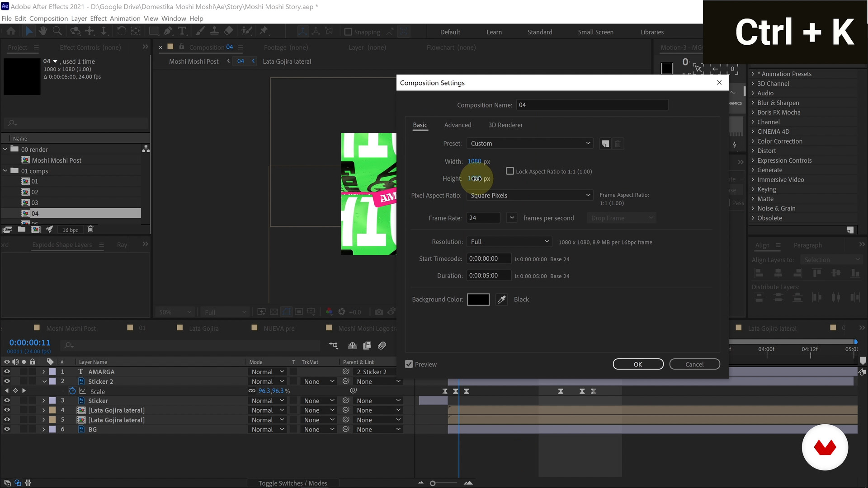The height and width of the screenshot is (488, 868).
Task: Take snapshot camera icon in viewer
Action: pos(379,312)
